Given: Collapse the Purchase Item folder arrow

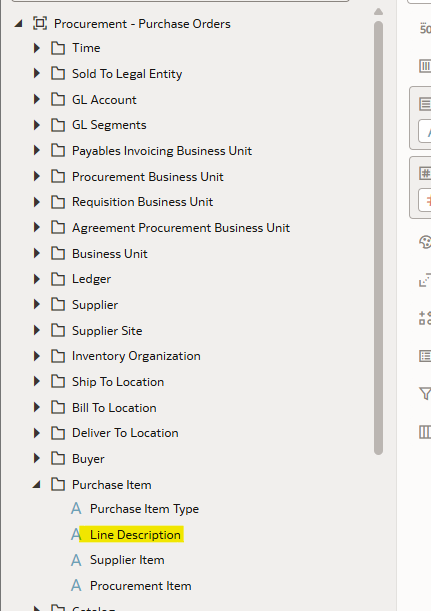Looking at the screenshot, I should [37, 485].
